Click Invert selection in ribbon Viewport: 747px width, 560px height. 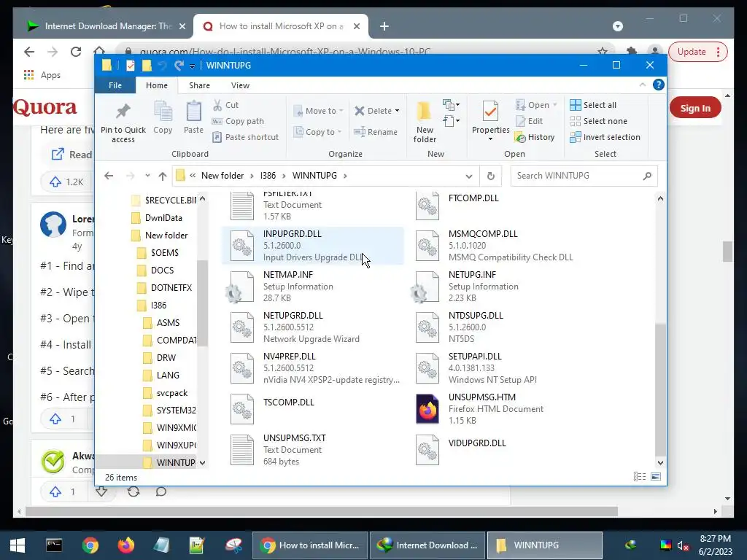pos(605,137)
